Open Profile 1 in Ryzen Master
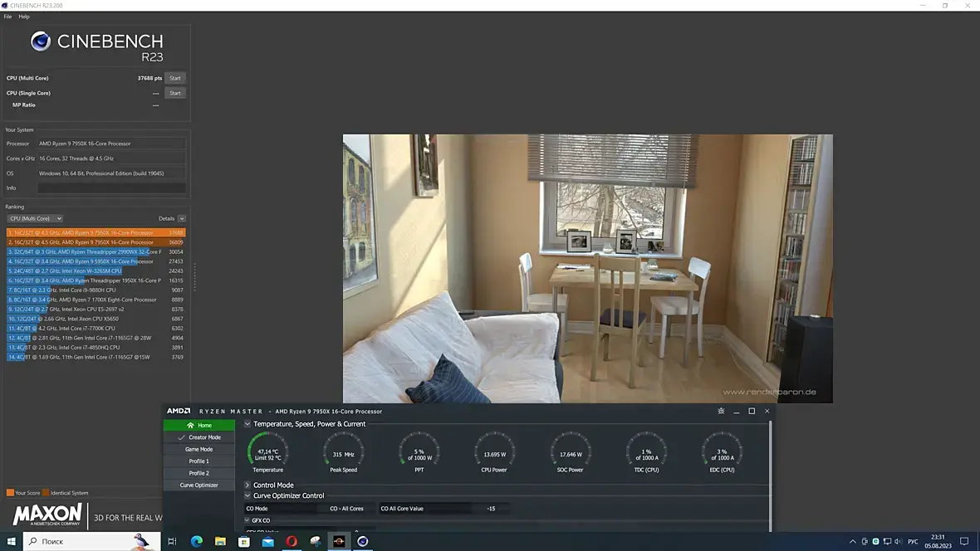Viewport: 980px width, 551px height. pyautogui.click(x=198, y=461)
